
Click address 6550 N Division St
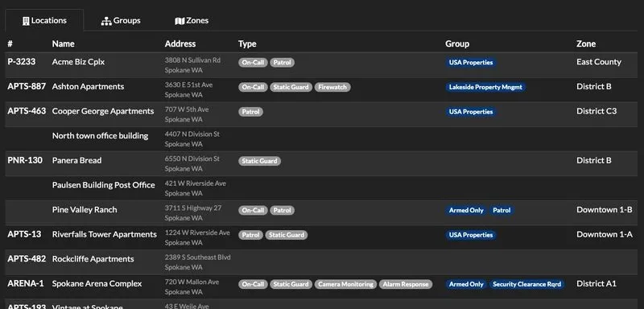click(192, 159)
